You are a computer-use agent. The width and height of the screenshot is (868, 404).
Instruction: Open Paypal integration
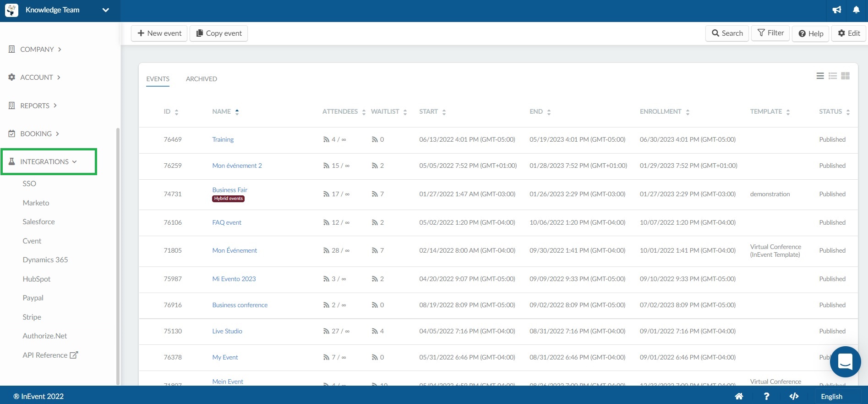[33, 298]
